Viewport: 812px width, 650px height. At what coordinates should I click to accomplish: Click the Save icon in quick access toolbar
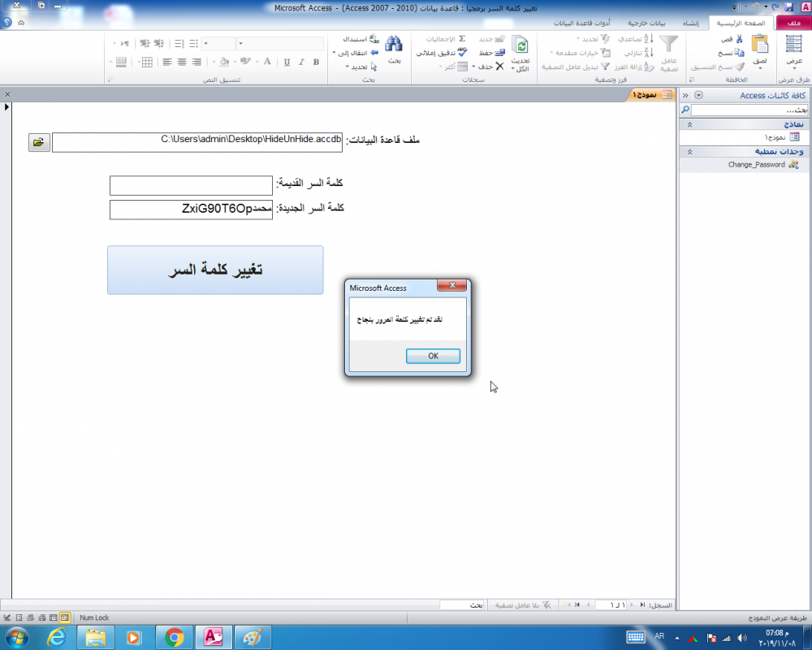pos(788,7)
